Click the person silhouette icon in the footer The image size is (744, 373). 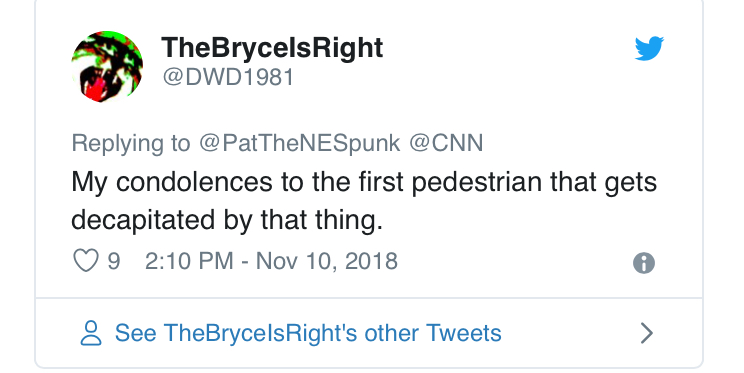tap(91, 333)
